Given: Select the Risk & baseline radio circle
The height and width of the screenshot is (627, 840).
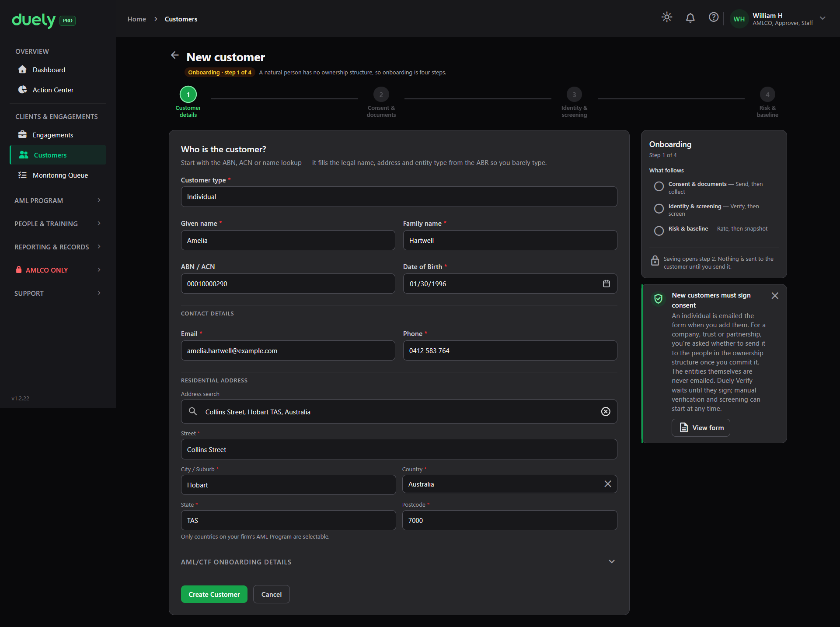Looking at the screenshot, I should [x=659, y=231].
